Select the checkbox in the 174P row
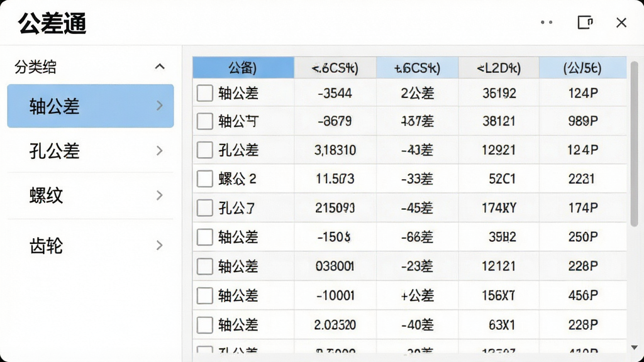This screenshot has width=644, height=362. click(x=204, y=208)
